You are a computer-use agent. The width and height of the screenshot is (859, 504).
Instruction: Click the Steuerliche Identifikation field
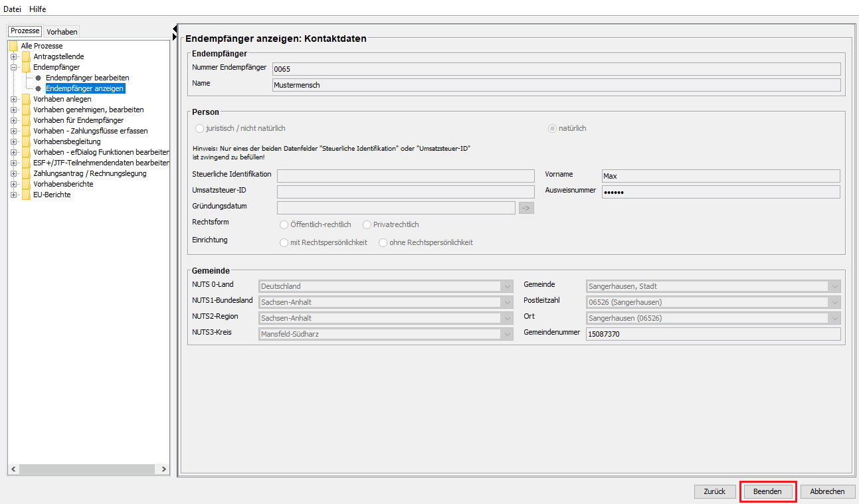coord(406,176)
